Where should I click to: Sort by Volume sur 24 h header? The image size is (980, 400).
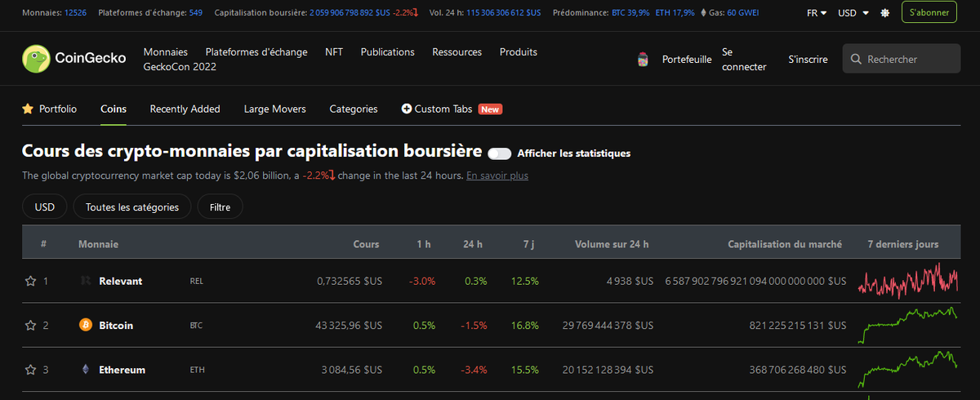click(612, 244)
